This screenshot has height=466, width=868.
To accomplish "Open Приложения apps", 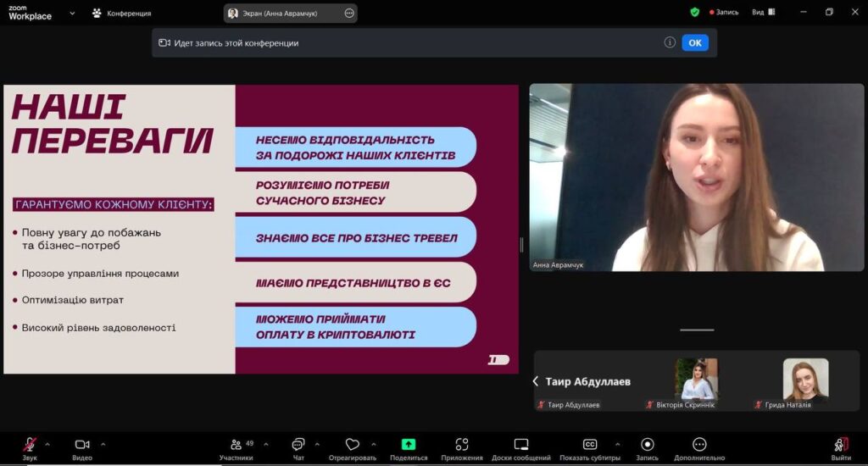I will [x=462, y=445].
